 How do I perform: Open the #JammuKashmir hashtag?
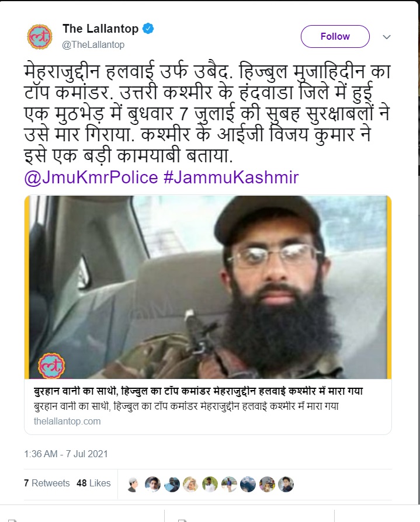[231, 177]
